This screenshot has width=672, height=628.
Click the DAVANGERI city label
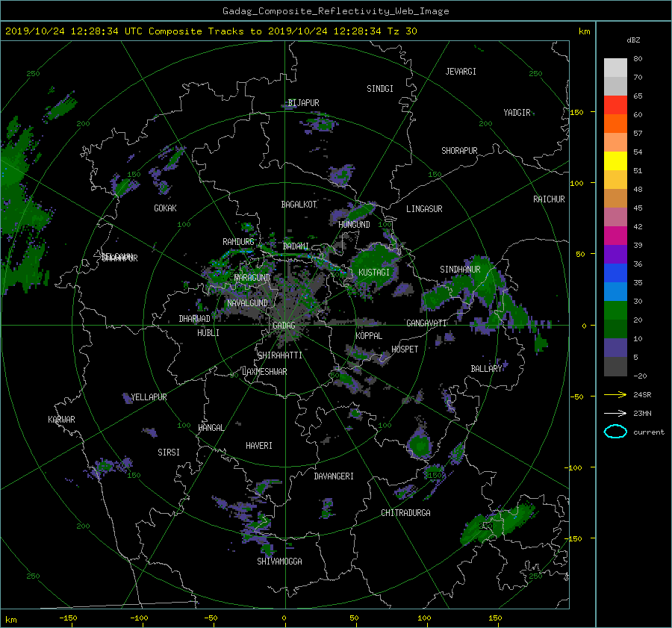point(334,476)
